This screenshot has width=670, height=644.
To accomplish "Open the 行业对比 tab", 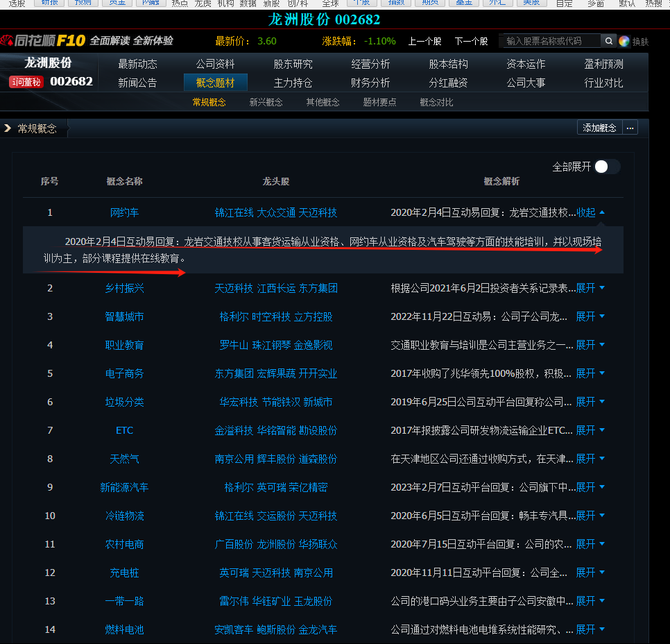I will (x=604, y=83).
